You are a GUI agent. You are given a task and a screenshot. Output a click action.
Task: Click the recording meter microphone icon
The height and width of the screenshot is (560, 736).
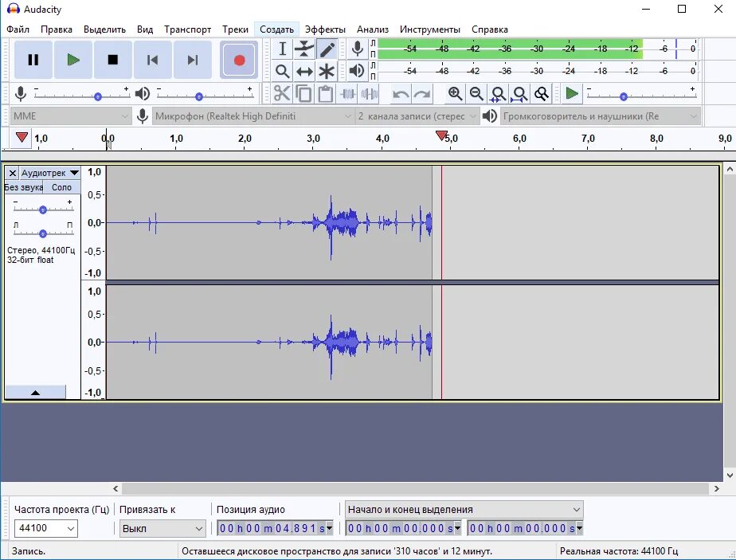point(357,49)
